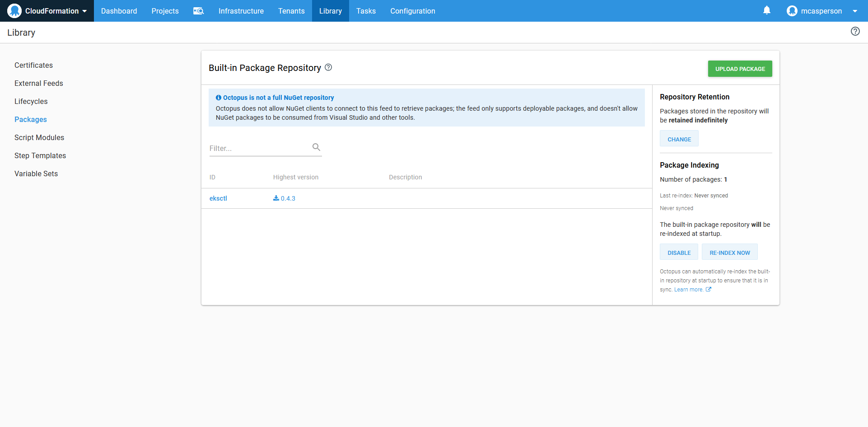The height and width of the screenshot is (427, 868).
Task: Open the search icon in the navigation bar
Action: pyautogui.click(x=199, y=11)
